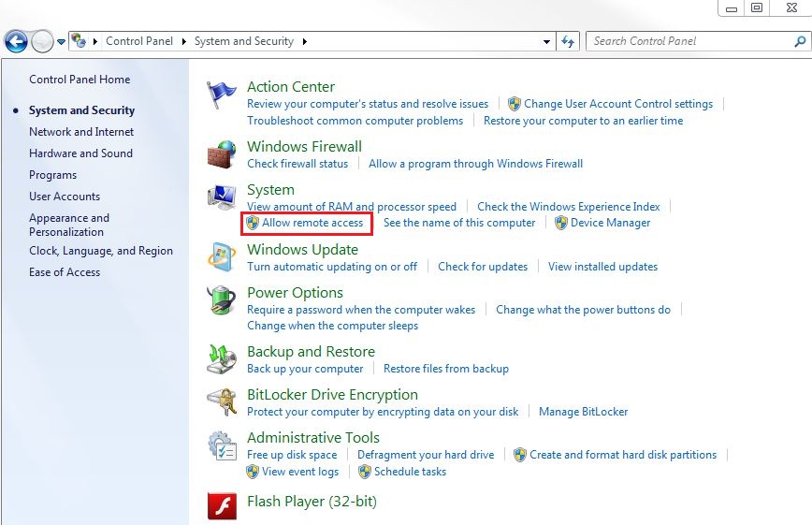812x525 pixels.
Task: Click Review your computer's status and resolve issues
Action: pos(368,104)
